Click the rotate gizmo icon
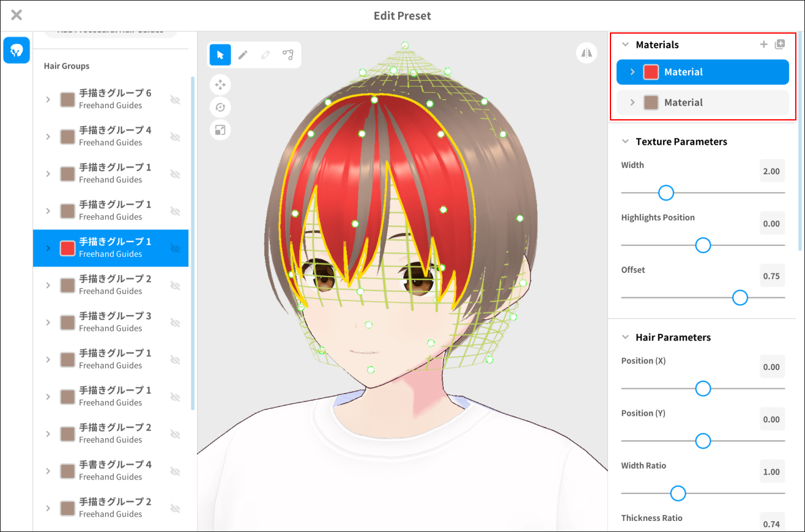 tap(220, 108)
